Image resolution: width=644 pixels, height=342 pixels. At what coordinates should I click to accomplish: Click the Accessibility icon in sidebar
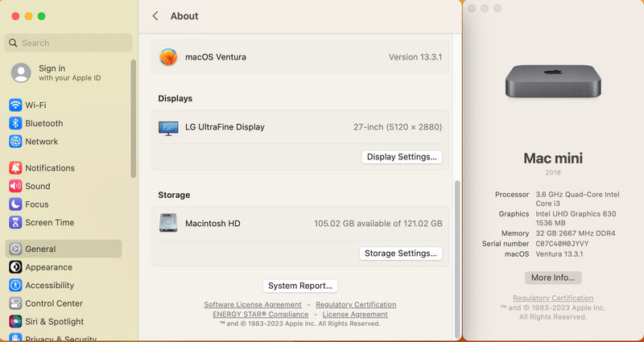pyautogui.click(x=15, y=286)
